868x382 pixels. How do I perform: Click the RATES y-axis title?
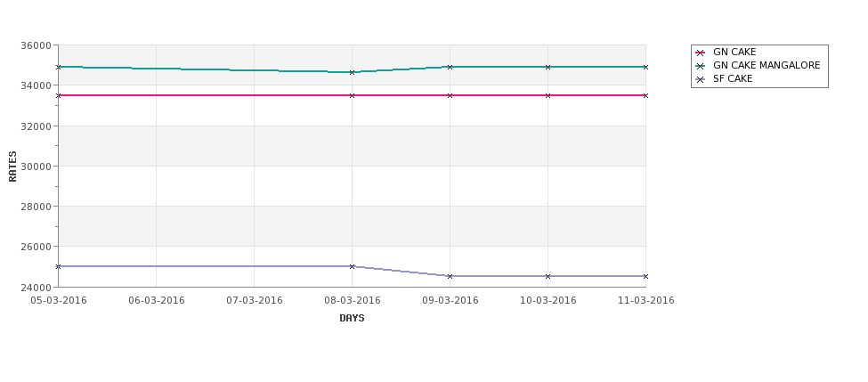click(12, 167)
